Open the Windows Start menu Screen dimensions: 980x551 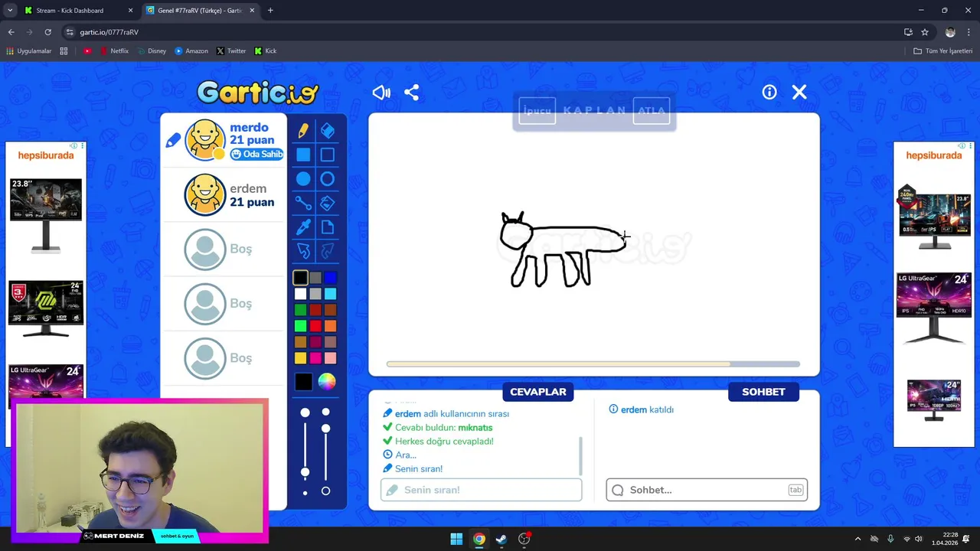pyautogui.click(x=456, y=540)
